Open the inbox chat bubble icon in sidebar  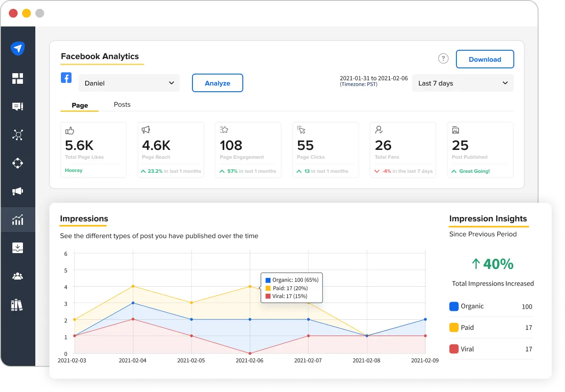(18, 107)
